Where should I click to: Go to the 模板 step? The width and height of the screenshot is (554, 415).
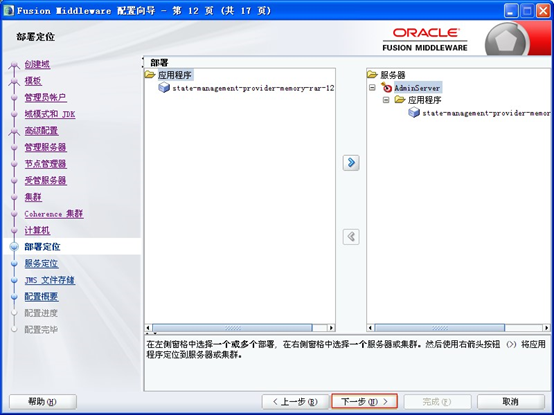point(33,81)
